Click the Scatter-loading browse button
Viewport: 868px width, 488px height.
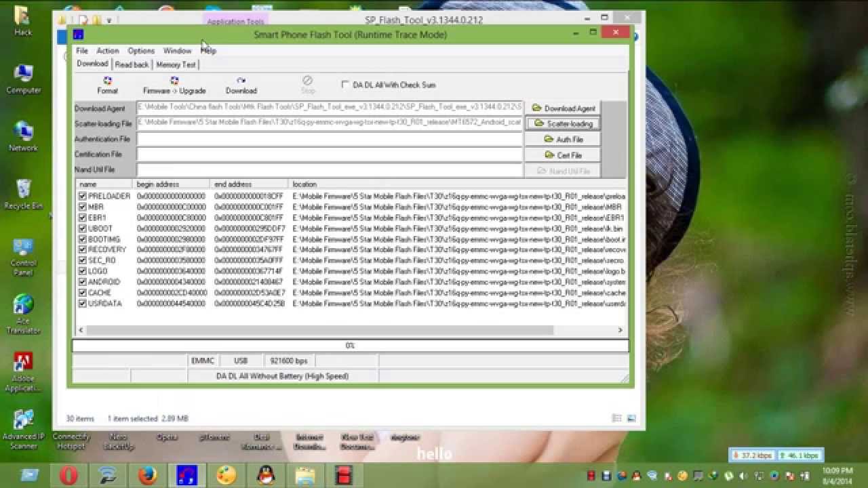(x=563, y=124)
